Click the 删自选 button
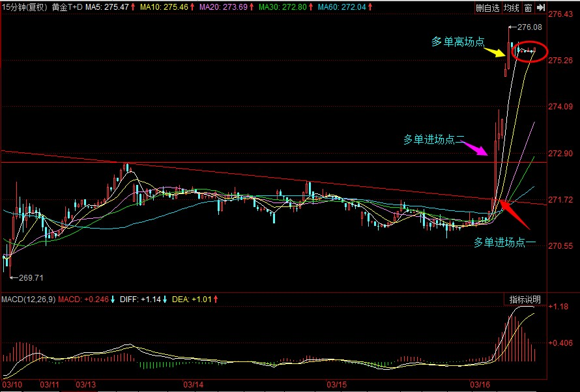Image resolution: width=580 pixels, height=392 pixels. tap(487, 8)
